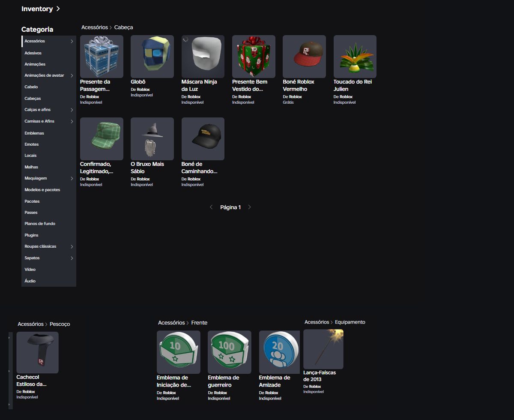Expand the Acessórios category submenu
The width and height of the screenshot is (514, 420).
[x=72, y=42]
